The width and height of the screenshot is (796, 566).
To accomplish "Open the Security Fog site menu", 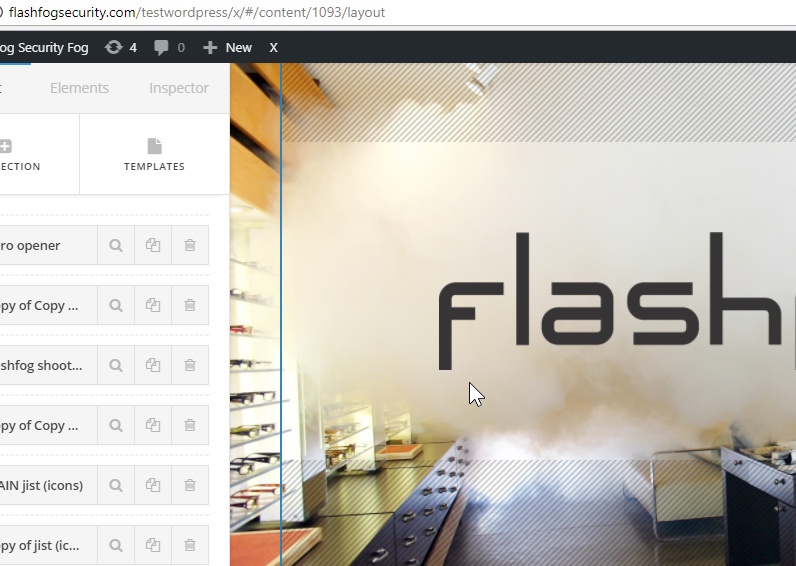I will tap(44, 48).
